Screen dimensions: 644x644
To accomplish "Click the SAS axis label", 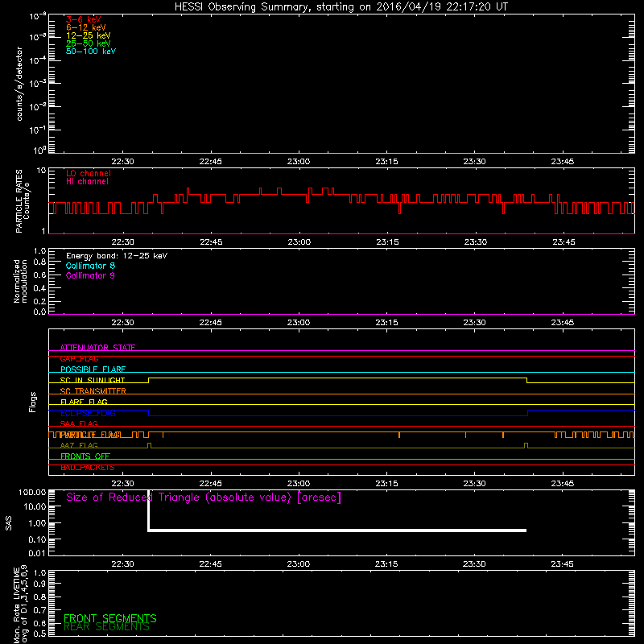I will click(9, 523).
